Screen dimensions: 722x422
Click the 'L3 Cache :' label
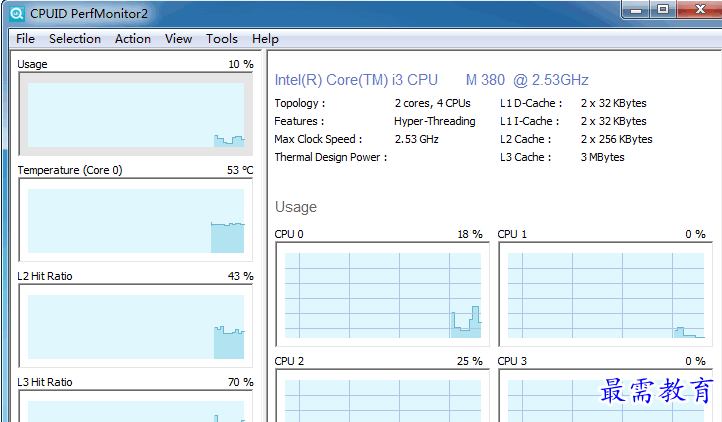pyautogui.click(x=525, y=157)
